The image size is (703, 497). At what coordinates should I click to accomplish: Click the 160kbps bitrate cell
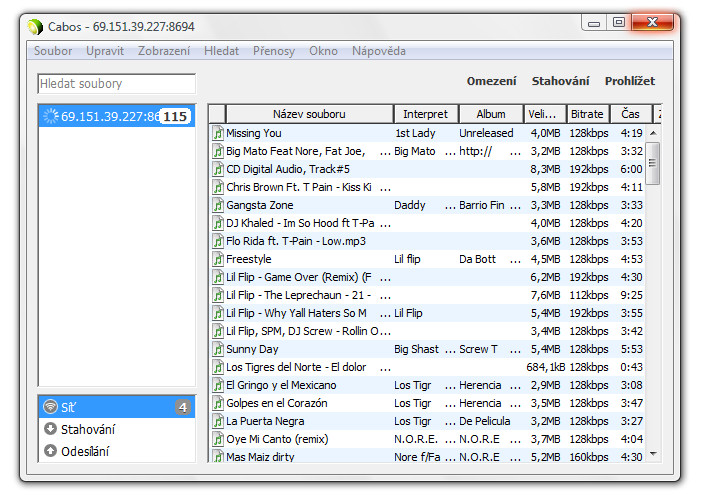(x=589, y=457)
